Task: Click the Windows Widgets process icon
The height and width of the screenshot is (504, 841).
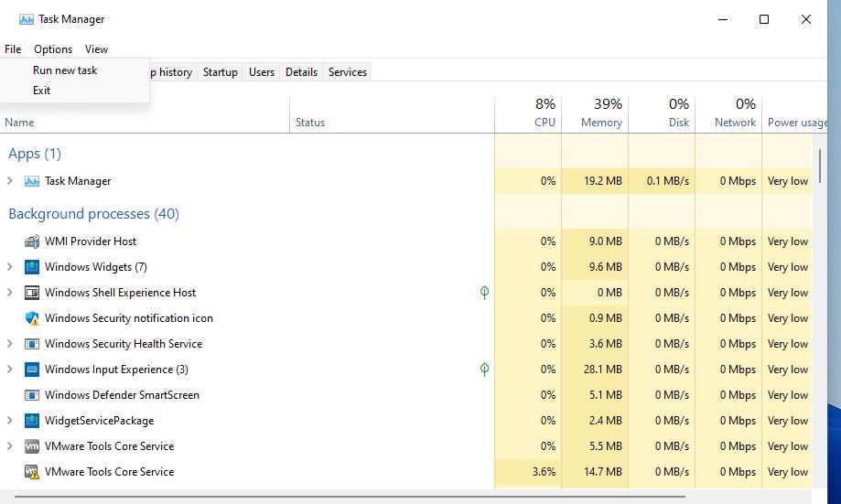Action: 32,267
